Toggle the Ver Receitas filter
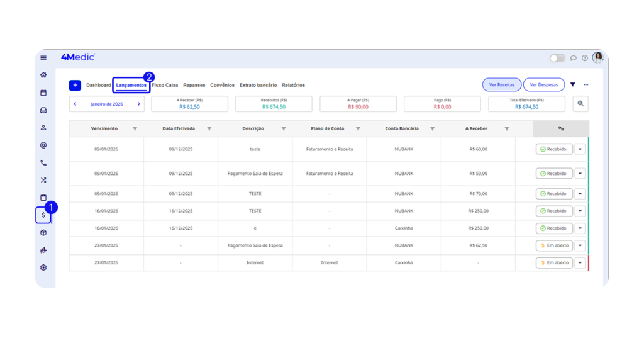Screen dimensions: 644x338 (x=501, y=85)
